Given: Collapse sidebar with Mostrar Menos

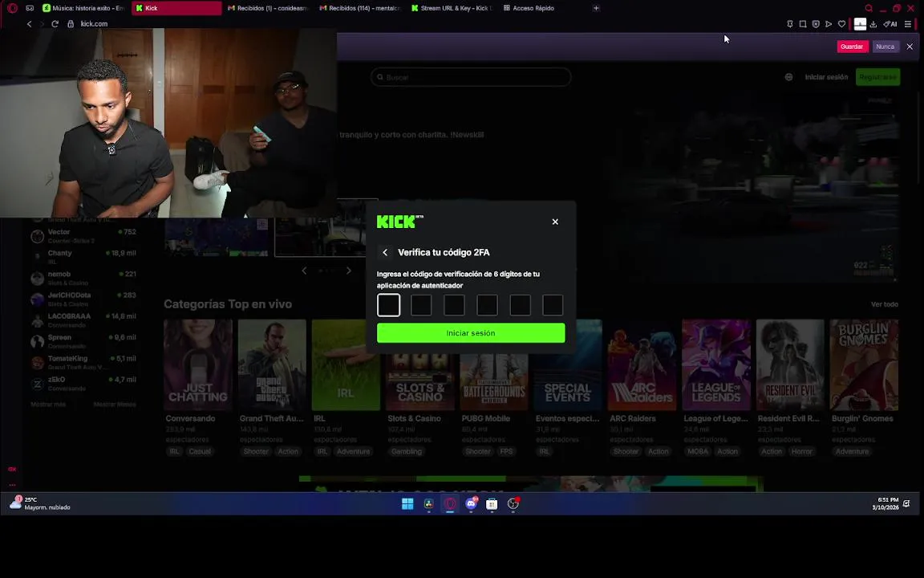Looking at the screenshot, I should pyautogui.click(x=115, y=405).
